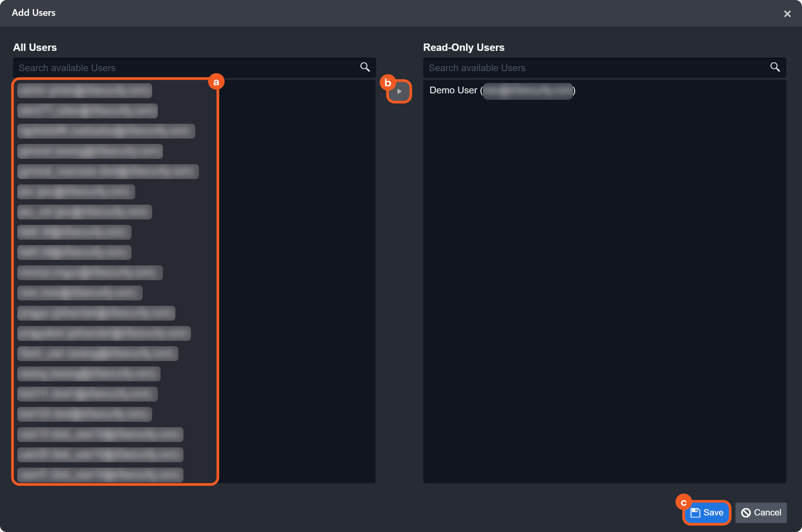Screen dimensions: 802x532
Task: Select the fourth user in the All Users list
Action: pyautogui.click(x=90, y=151)
